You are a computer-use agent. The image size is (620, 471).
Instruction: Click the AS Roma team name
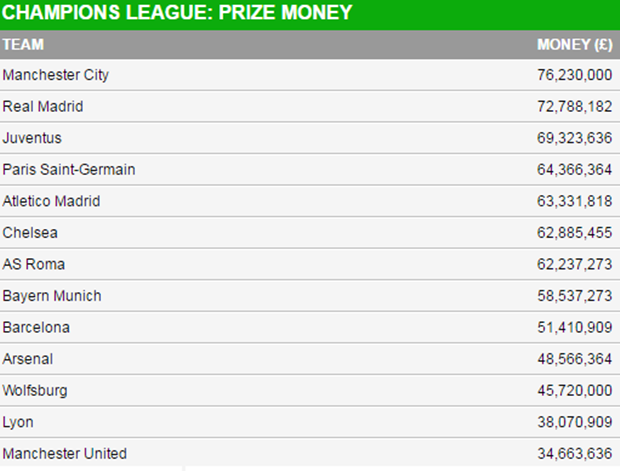[x=34, y=264]
